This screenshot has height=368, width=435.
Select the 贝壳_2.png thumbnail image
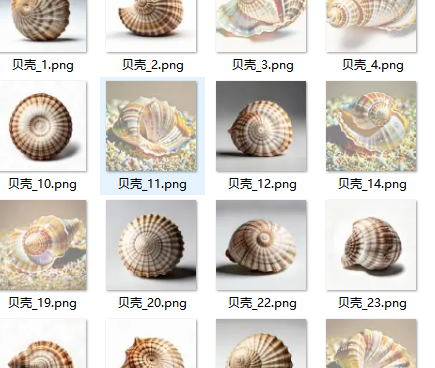pos(151,26)
